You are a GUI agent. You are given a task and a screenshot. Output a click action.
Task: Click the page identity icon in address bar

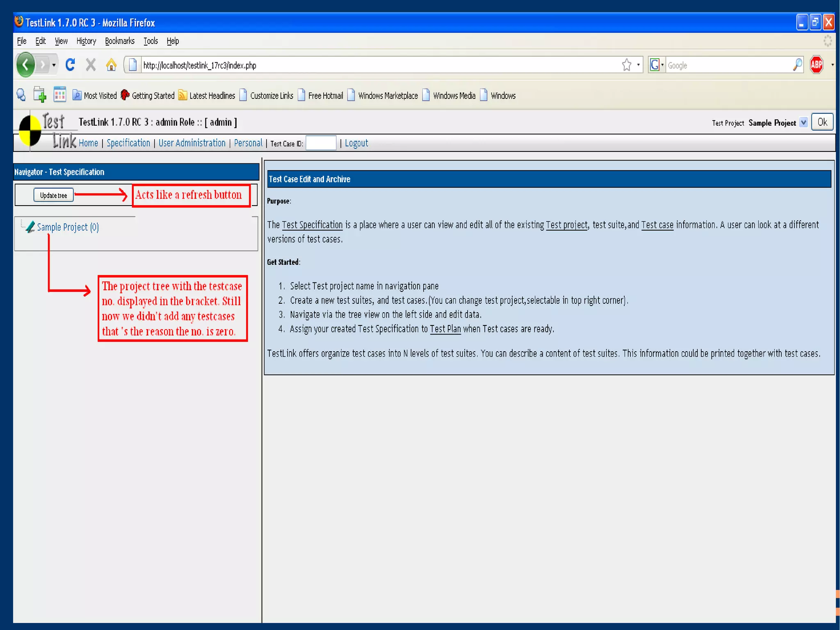[132, 65]
